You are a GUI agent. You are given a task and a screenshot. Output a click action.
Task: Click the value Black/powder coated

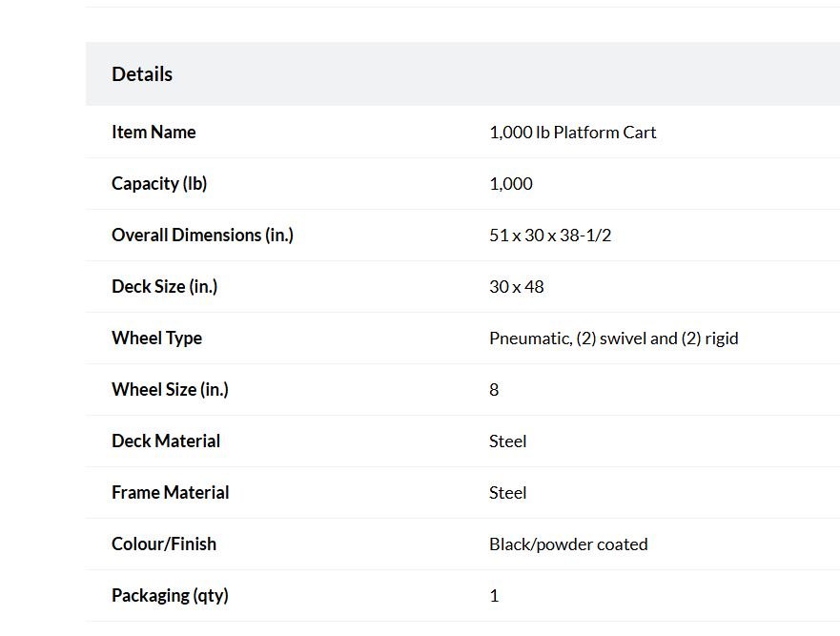tap(568, 544)
